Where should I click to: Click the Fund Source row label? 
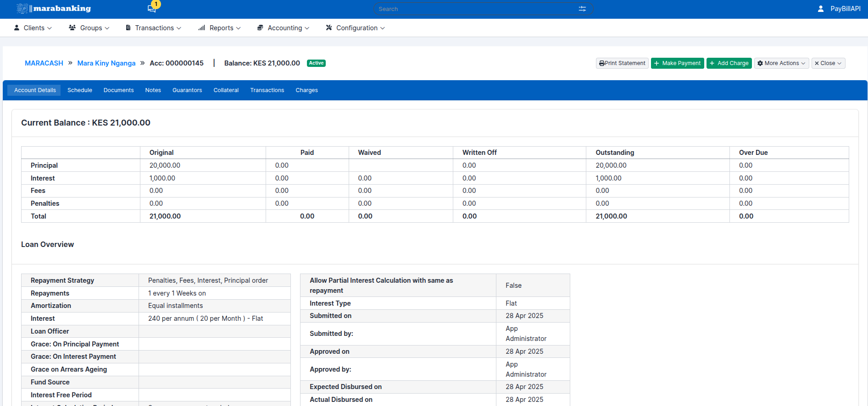coord(50,382)
